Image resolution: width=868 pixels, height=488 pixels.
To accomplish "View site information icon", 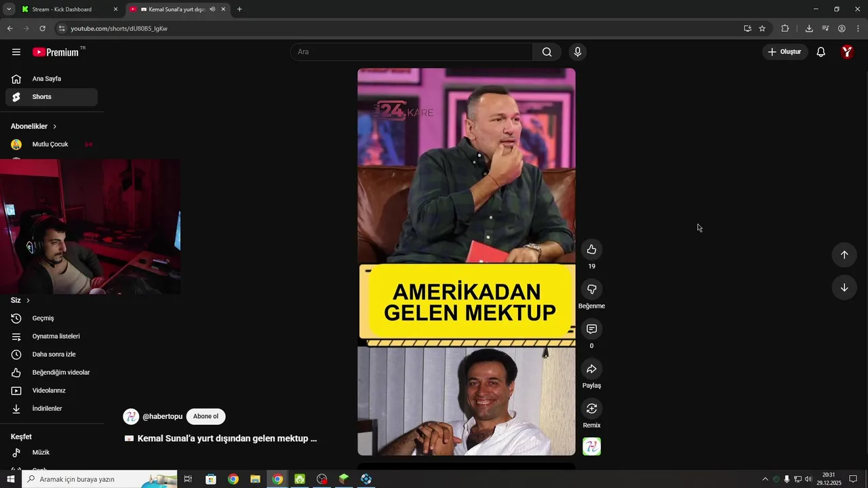I will [62, 28].
